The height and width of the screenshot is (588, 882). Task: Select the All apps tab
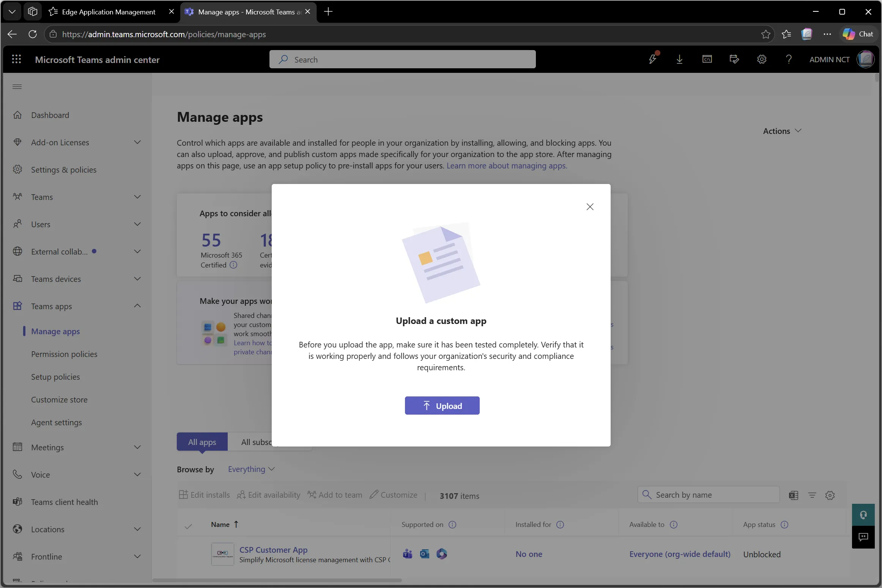click(x=202, y=442)
